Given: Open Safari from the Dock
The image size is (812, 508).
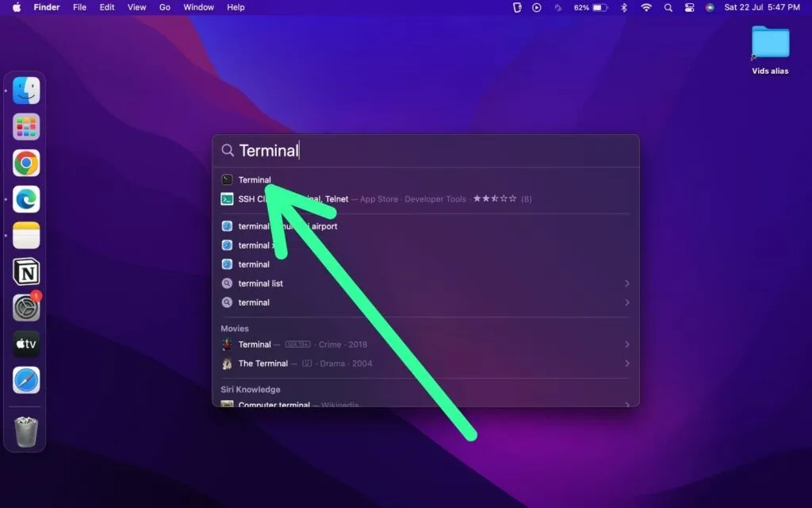Looking at the screenshot, I should point(26,380).
